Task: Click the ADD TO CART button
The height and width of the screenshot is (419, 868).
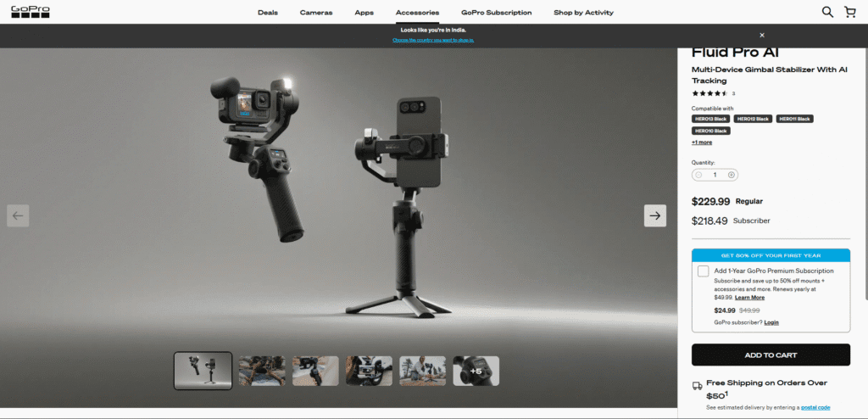Action: click(x=771, y=355)
